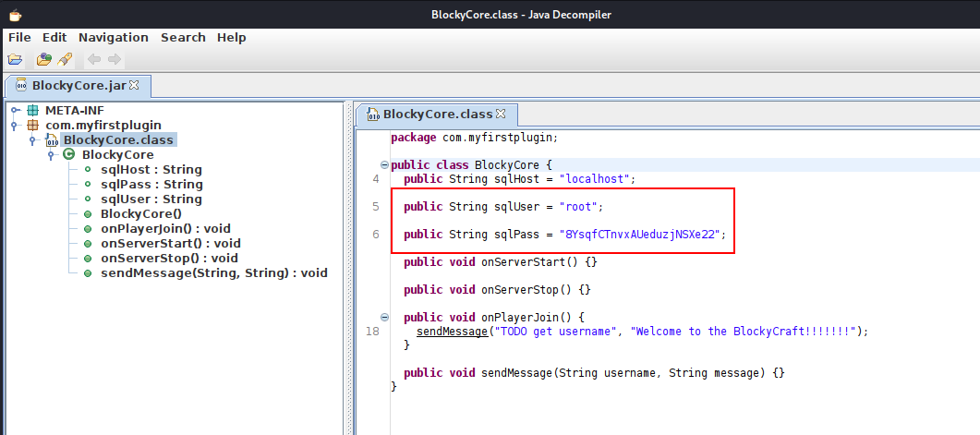Fold the public class BlockyCore code block
The width and height of the screenshot is (980, 435).
(x=384, y=164)
